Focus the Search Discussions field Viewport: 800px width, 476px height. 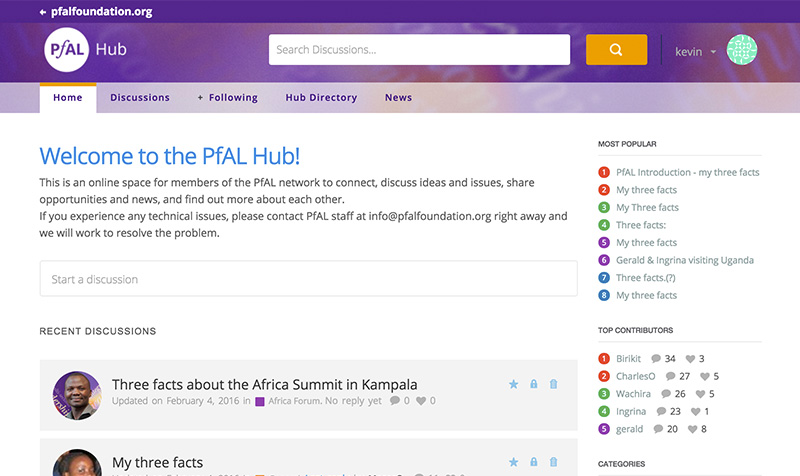[419, 49]
